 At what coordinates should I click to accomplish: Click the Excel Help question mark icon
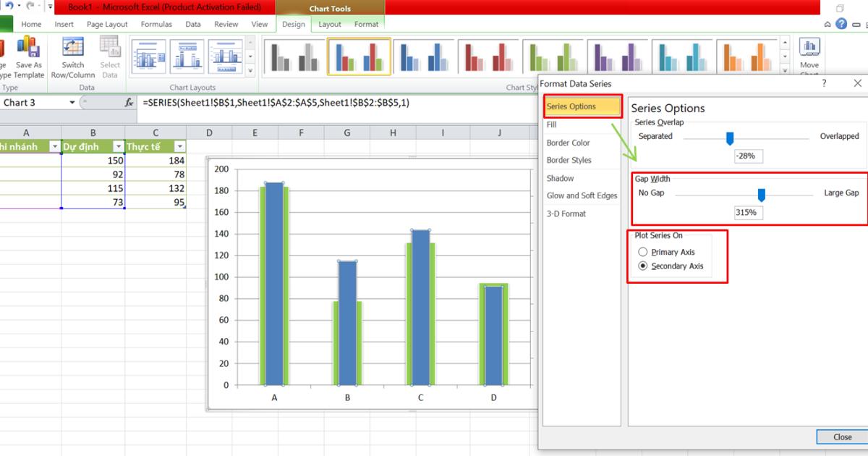[841, 24]
